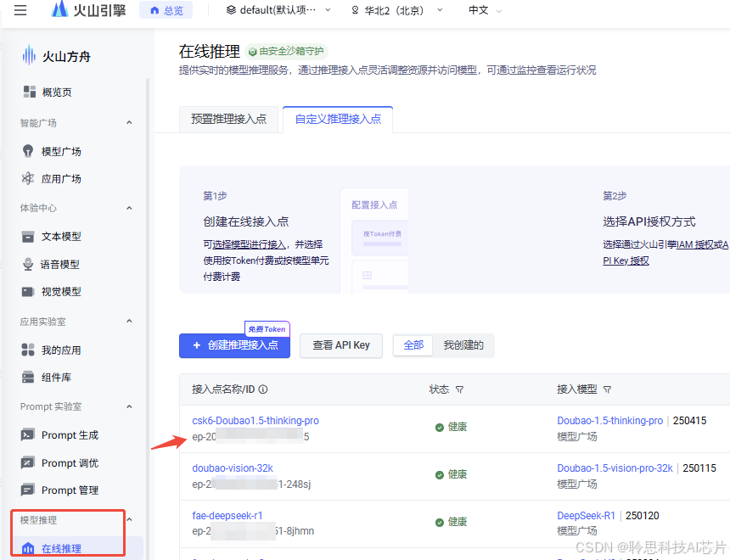Click the 在线推理 house icon

tap(28, 548)
